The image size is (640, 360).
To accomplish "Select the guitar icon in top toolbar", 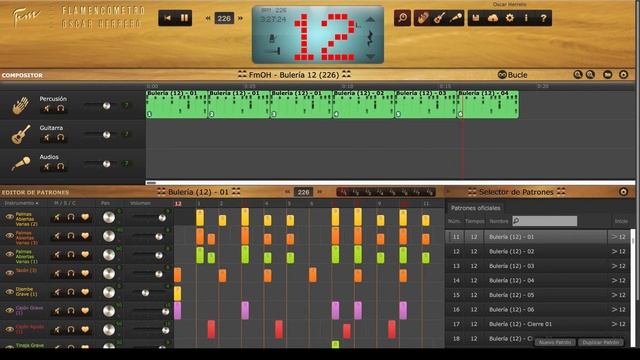I will pyautogui.click(x=439, y=18).
